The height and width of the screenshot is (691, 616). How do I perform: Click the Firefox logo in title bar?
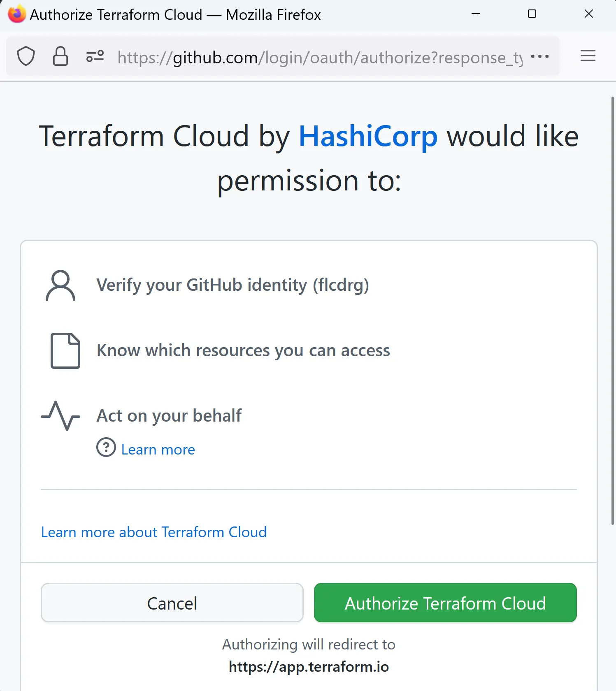(x=17, y=14)
